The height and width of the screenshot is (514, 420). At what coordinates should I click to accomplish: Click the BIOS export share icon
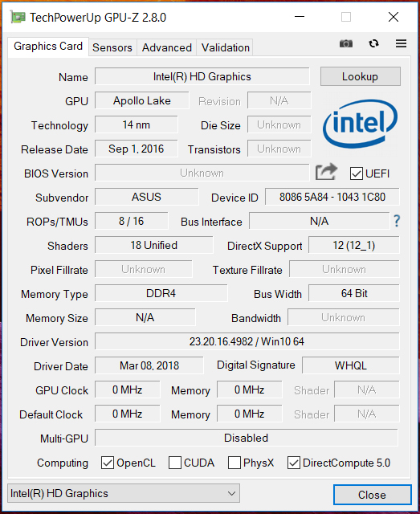326,171
